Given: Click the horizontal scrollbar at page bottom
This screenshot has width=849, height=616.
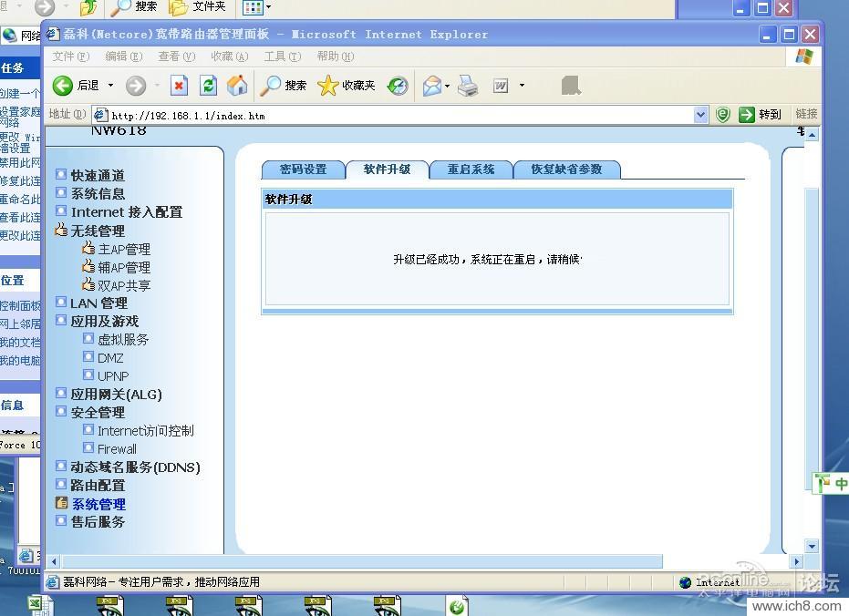Looking at the screenshot, I should (365, 562).
